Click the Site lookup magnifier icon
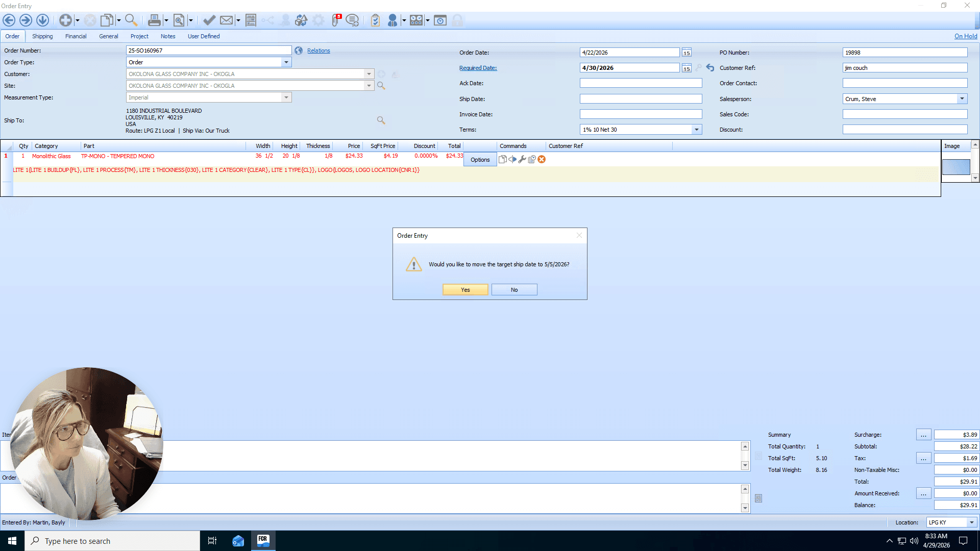Viewport: 980px width, 551px height. (381, 86)
